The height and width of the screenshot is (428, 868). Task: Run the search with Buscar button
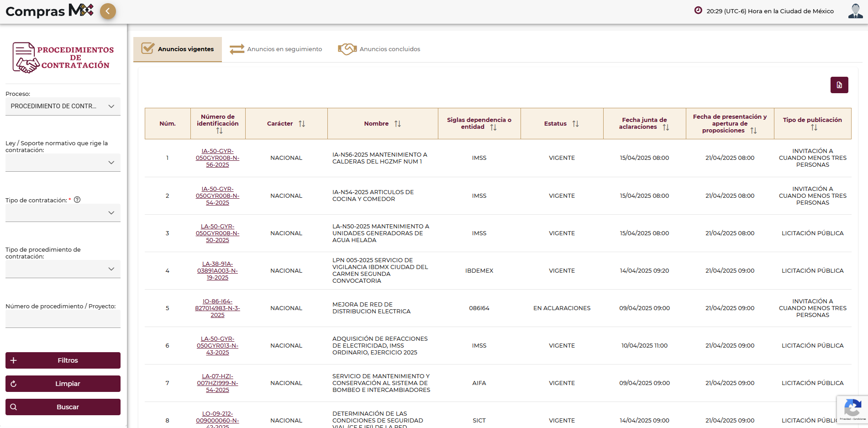63,407
